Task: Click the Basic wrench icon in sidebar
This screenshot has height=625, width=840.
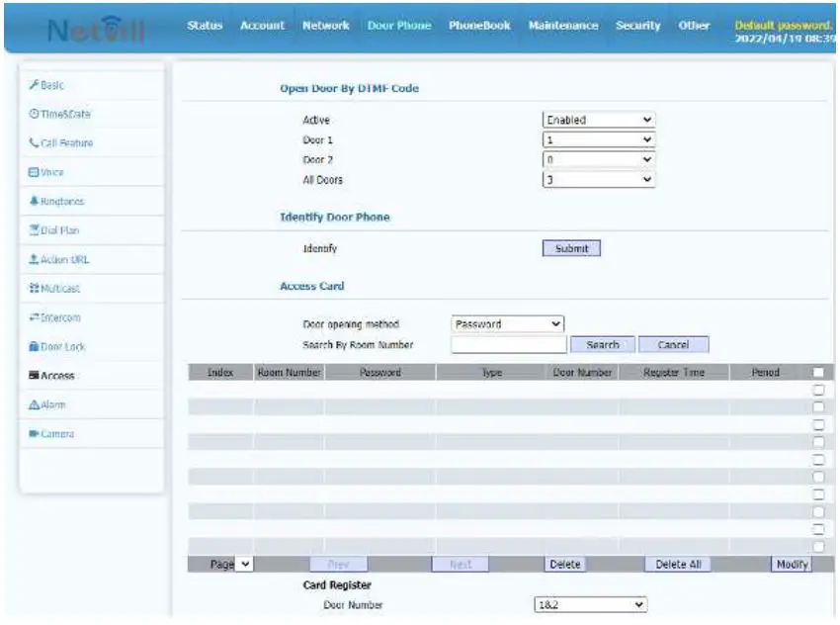Action: click(34, 85)
